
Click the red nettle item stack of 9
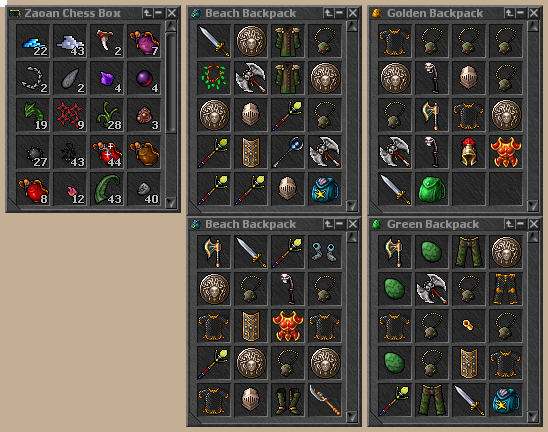[70, 115]
